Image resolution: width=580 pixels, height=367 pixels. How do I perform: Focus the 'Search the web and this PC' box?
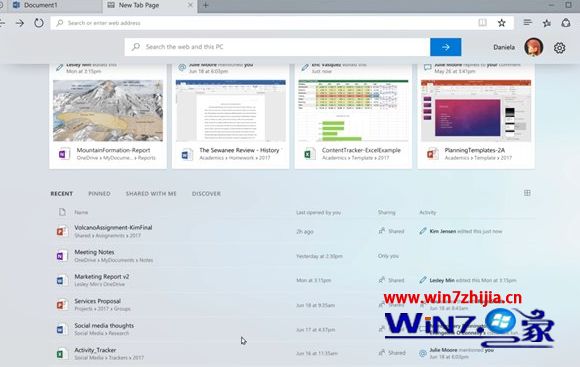[x=277, y=47]
